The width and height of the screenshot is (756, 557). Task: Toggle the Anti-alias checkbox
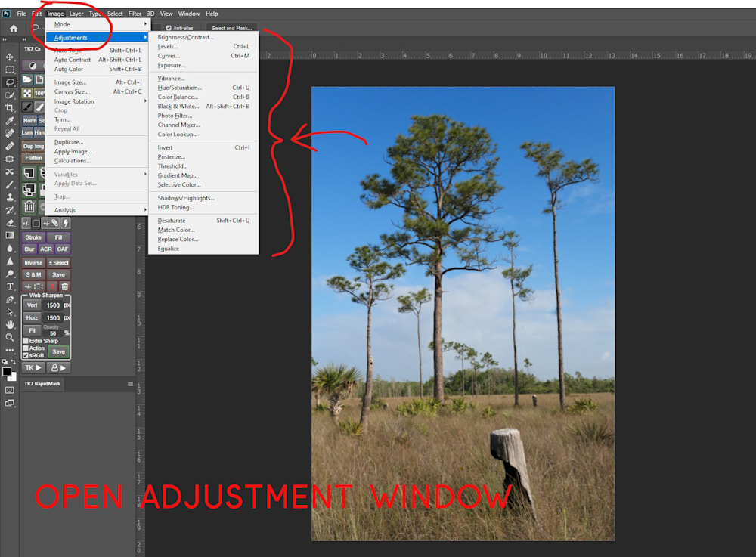tap(169, 28)
